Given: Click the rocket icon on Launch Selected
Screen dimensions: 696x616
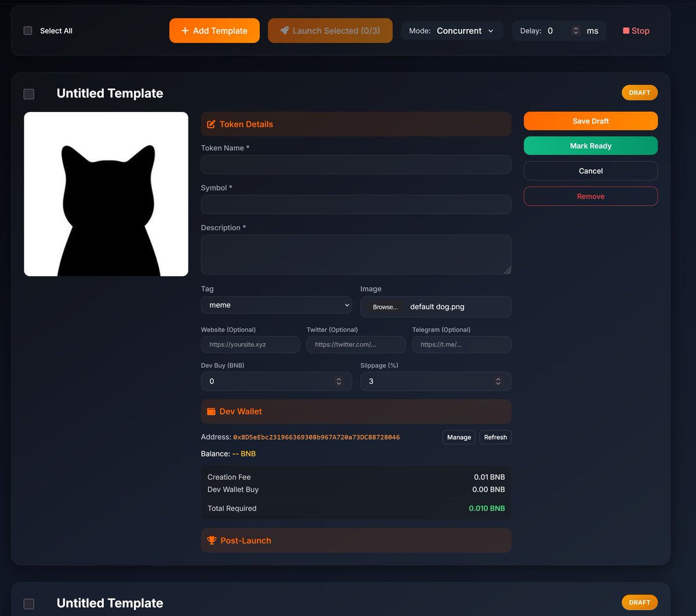Looking at the screenshot, I should click(284, 30).
